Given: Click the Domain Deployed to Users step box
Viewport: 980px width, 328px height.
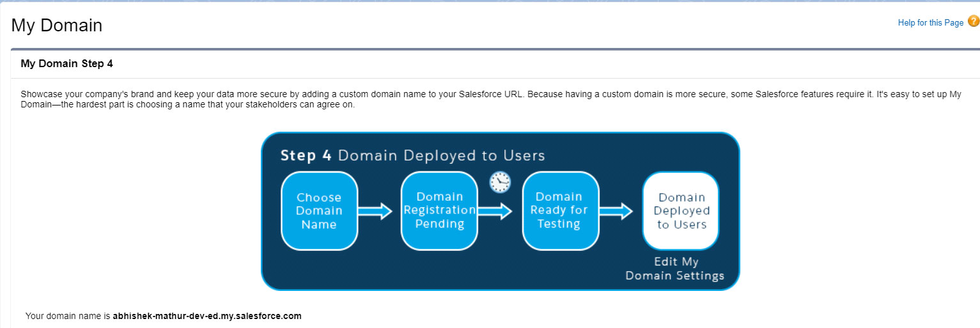Looking at the screenshot, I should point(681,210).
